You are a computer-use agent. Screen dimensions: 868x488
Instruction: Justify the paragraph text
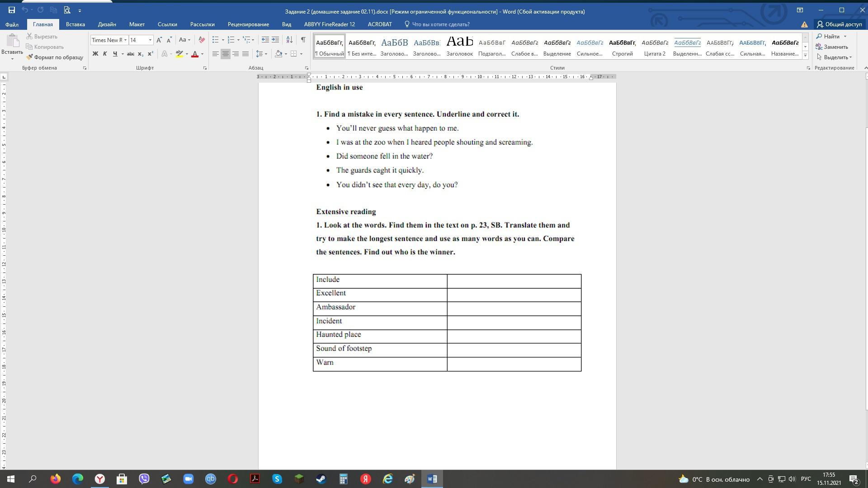245,54
